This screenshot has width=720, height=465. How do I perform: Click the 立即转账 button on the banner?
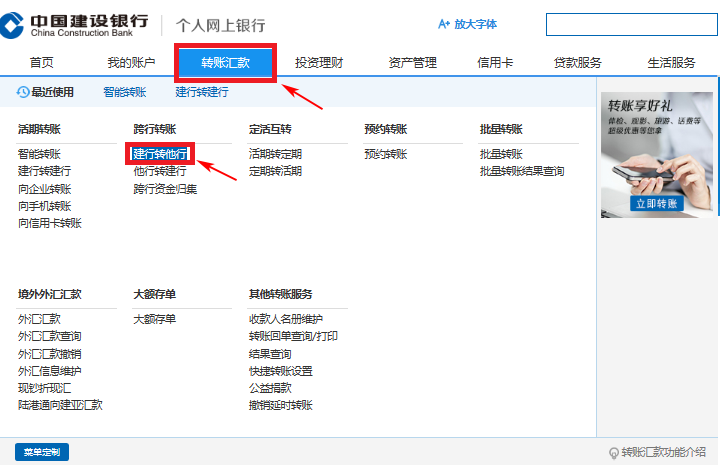pos(657,204)
